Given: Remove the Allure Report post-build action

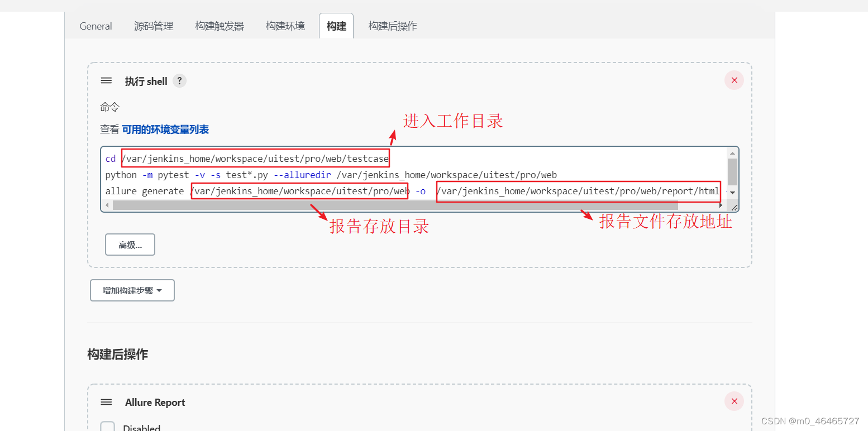Looking at the screenshot, I should (x=734, y=401).
